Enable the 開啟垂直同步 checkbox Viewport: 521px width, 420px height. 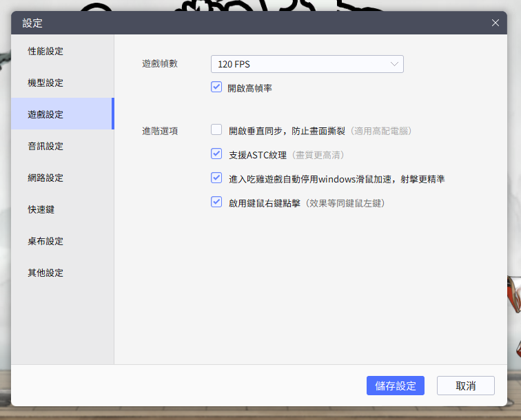pos(216,130)
